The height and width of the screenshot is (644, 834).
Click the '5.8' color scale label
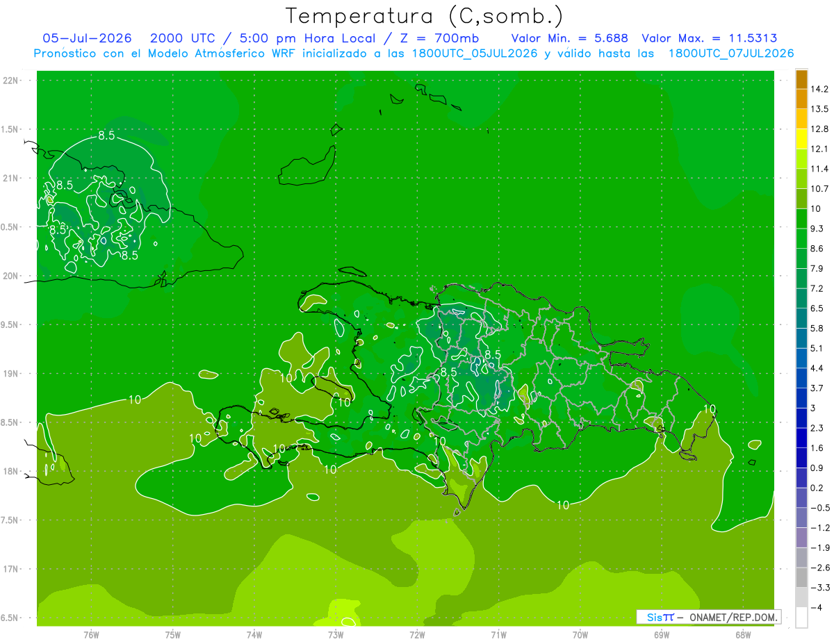click(817, 328)
